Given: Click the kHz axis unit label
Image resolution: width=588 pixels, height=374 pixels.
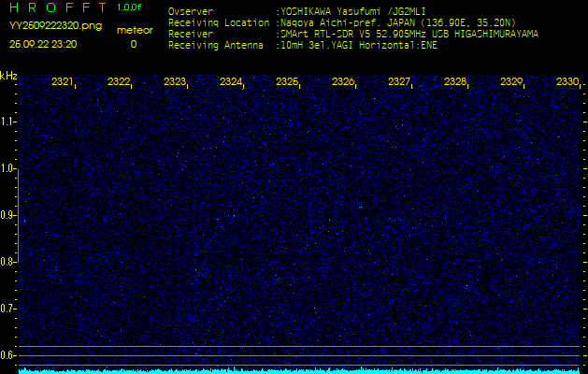Looking at the screenshot, I should 8,76.
